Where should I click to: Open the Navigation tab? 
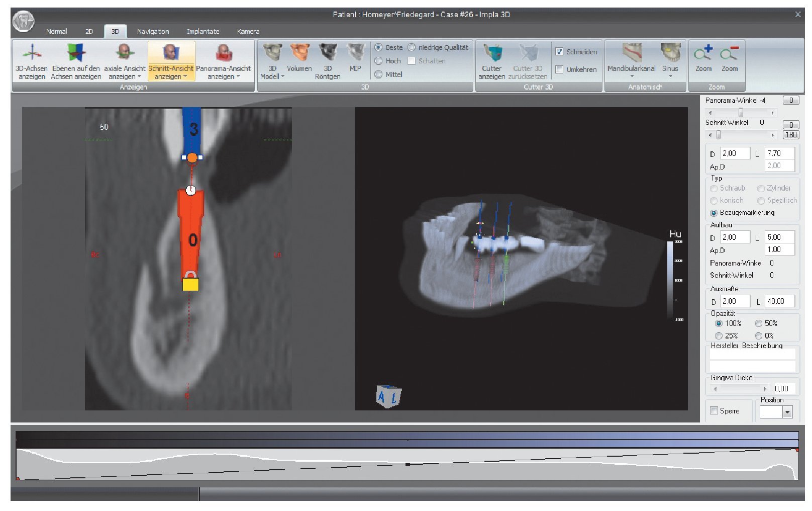click(x=153, y=31)
